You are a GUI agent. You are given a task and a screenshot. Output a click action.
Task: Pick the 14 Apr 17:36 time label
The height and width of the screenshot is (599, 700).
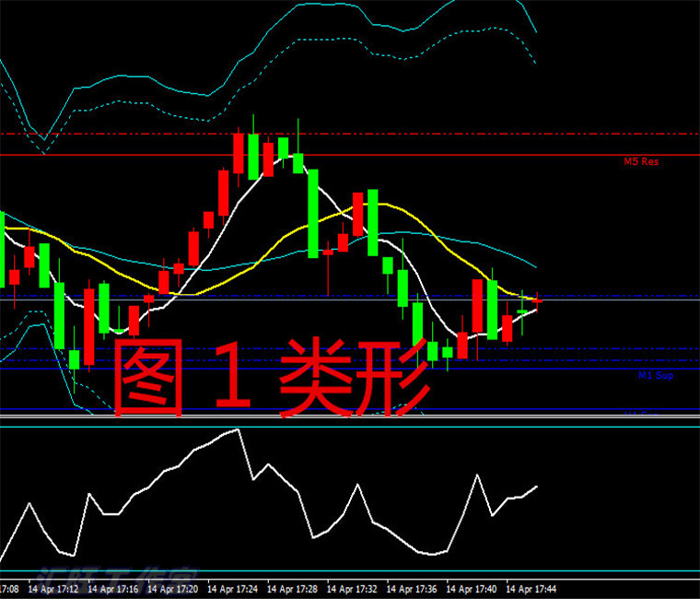pos(414,588)
